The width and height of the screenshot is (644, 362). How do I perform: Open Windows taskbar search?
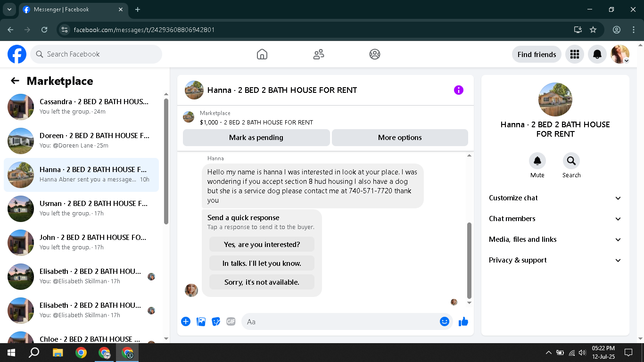[x=34, y=353]
